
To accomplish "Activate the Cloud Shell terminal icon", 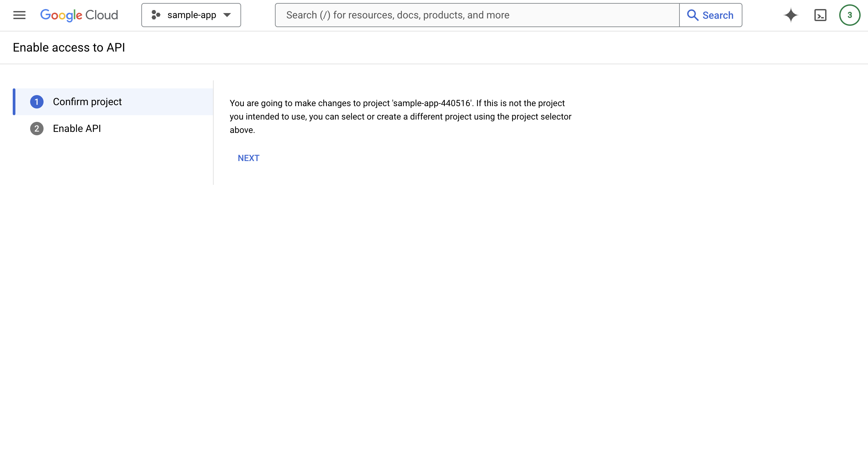I will [820, 15].
